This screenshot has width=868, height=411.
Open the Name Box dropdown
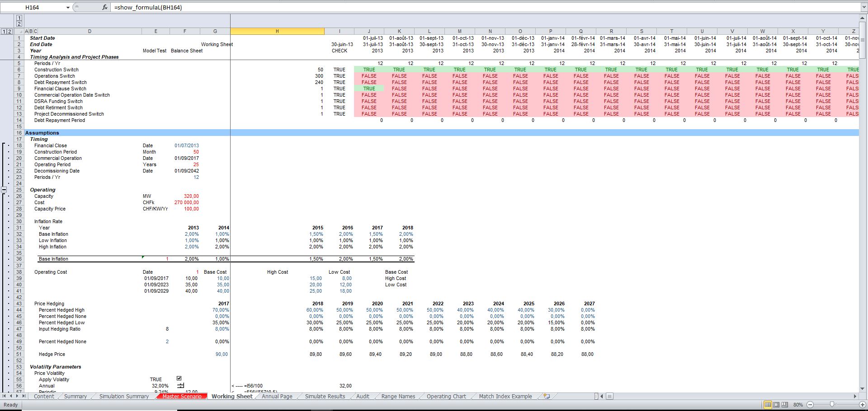[68, 7]
